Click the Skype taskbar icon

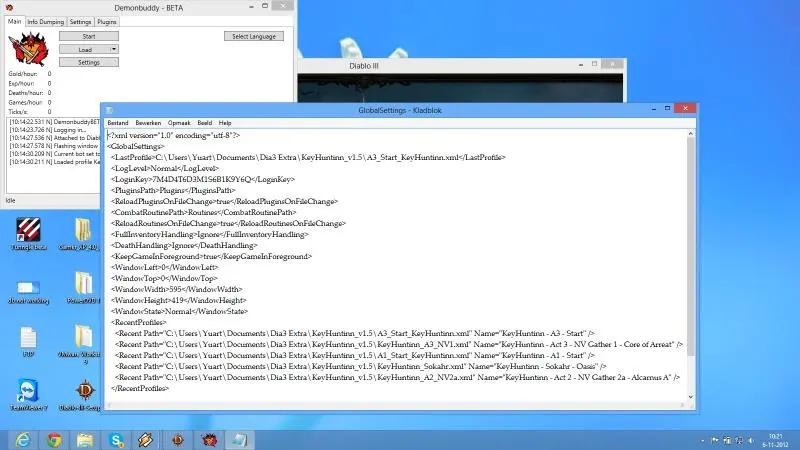(116, 439)
